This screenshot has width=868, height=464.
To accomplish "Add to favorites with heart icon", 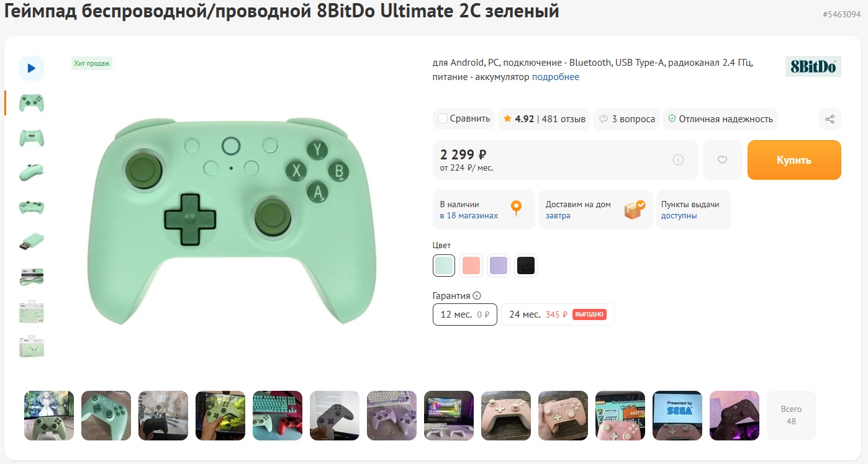I will pyautogui.click(x=722, y=160).
